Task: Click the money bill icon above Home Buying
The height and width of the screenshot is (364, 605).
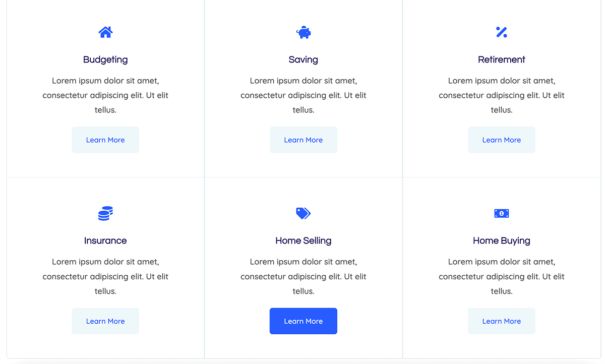Action: pyautogui.click(x=502, y=213)
